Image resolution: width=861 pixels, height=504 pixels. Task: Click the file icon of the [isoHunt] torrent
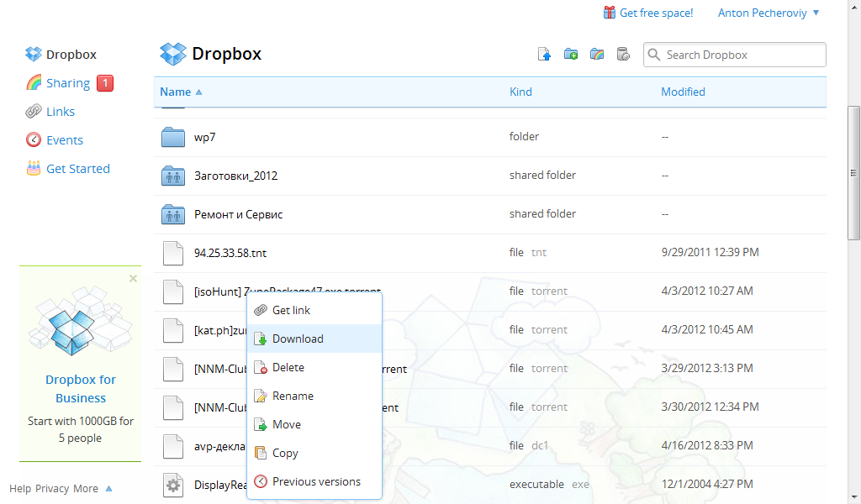tap(173, 291)
